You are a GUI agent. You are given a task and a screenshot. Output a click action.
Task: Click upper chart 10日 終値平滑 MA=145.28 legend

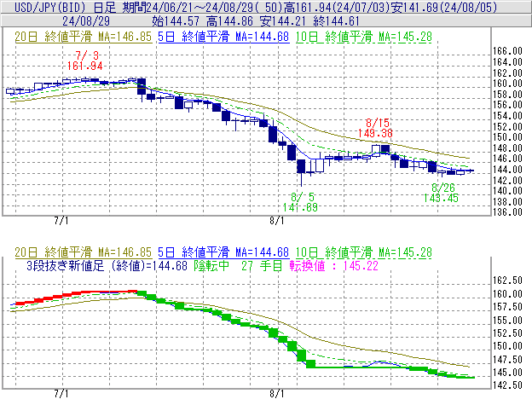click(364, 37)
